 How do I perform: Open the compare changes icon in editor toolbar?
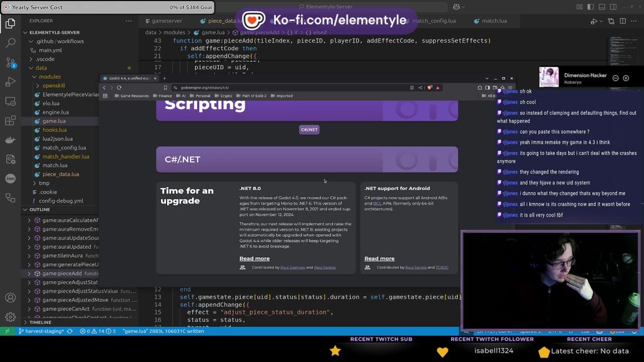click(611, 21)
